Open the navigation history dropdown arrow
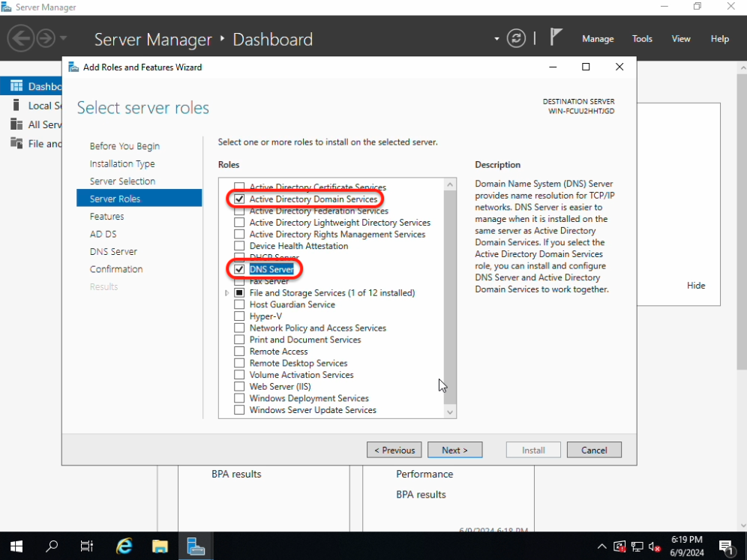Image resolution: width=747 pixels, height=560 pixels. 63,38
